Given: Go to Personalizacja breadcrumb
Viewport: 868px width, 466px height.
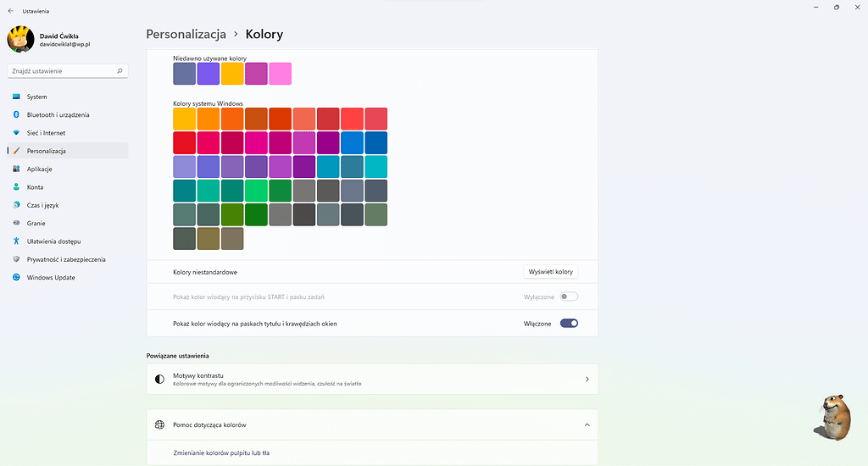Looking at the screenshot, I should tap(186, 35).
